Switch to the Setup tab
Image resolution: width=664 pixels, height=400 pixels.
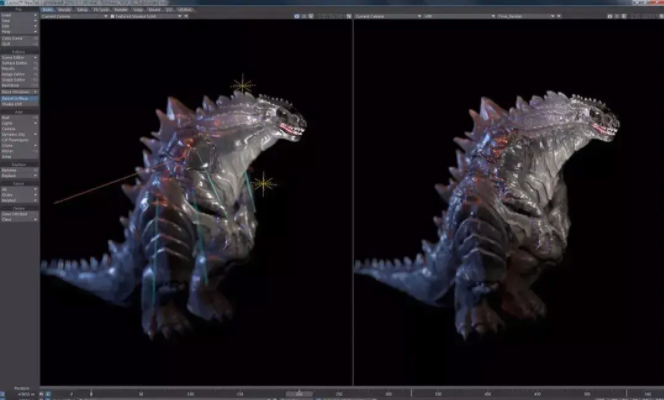point(82,9)
